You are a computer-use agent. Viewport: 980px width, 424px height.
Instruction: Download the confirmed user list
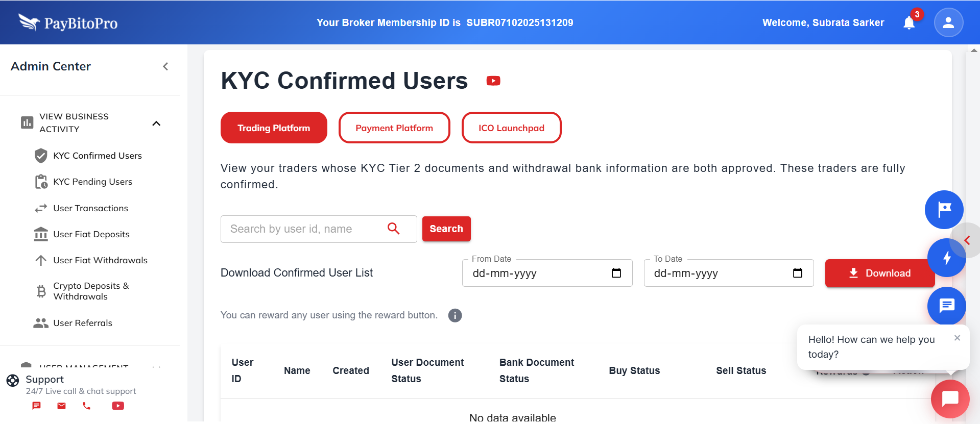(879, 273)
